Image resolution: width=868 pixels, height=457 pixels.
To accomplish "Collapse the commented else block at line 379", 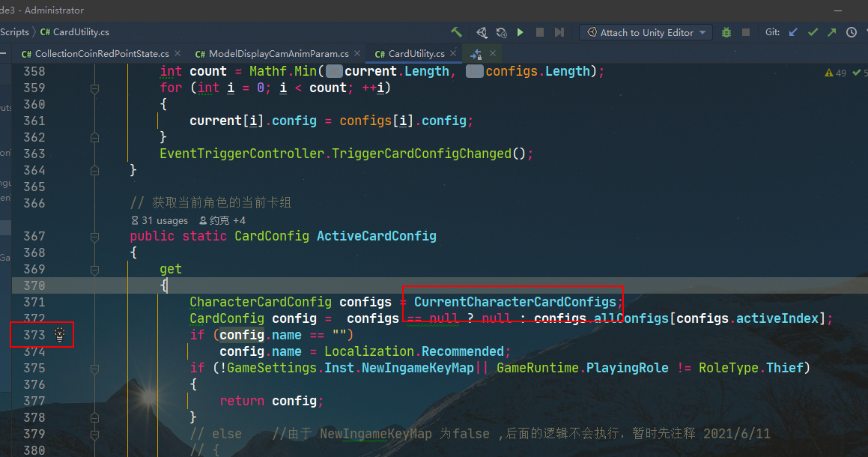I will click(x=94, y=435).
